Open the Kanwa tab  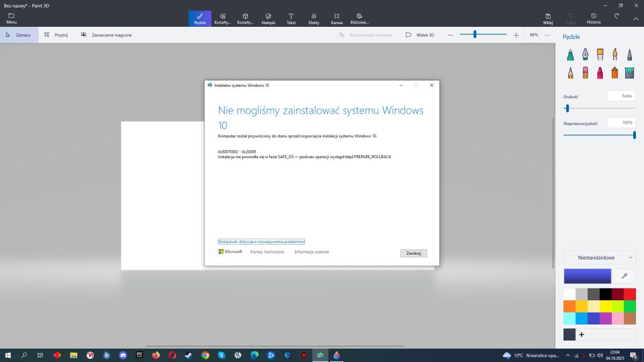pyautogui.click(x=336, y=18)
